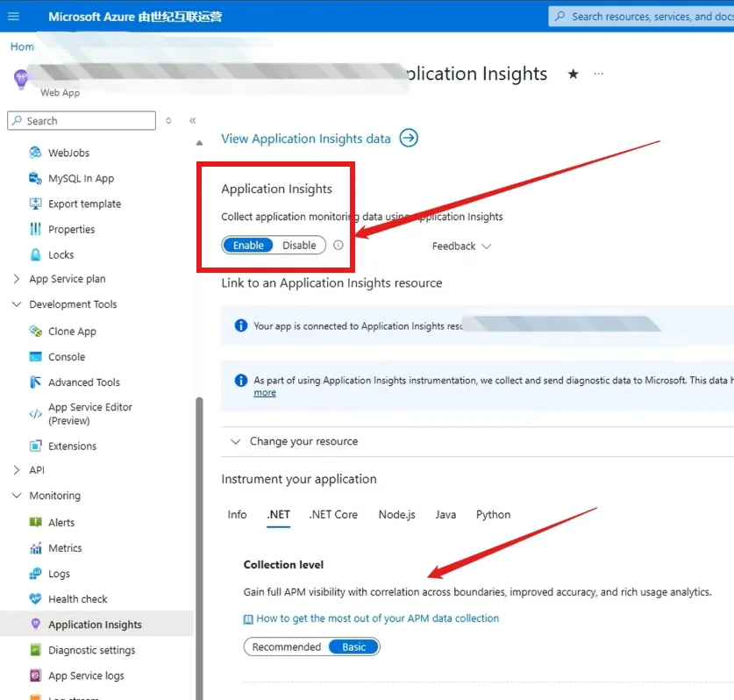Open App Service logs menu item text
The width and height of the screenshot is (734, 700).
point(86,675)
